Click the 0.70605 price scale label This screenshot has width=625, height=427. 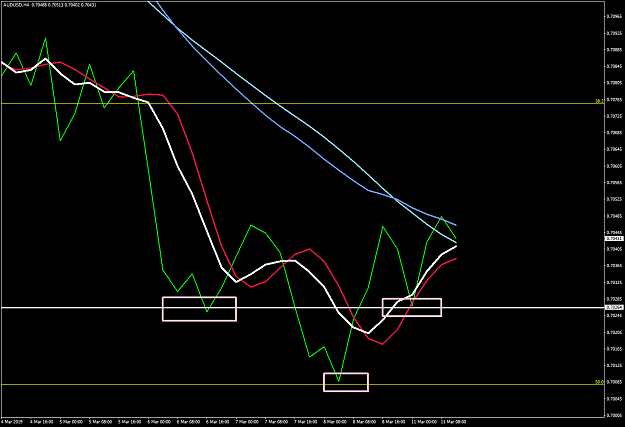coord(614,166)
